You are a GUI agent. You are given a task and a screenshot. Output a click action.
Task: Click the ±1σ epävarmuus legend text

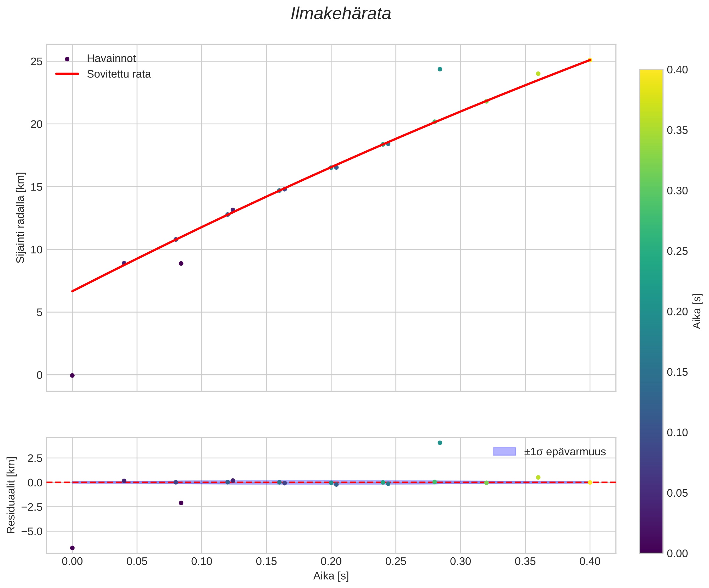coord(565,452)
